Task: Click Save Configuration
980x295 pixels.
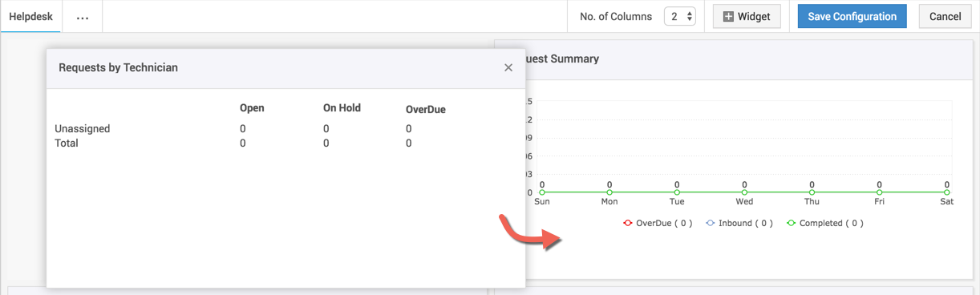Action: coord(852,16)
